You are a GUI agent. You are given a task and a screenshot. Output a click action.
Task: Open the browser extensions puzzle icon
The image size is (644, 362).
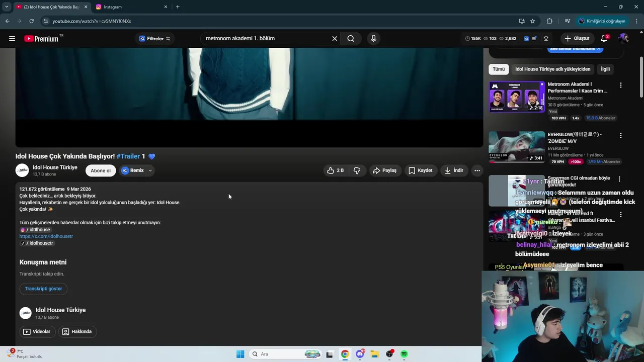(x=549, y=21)
